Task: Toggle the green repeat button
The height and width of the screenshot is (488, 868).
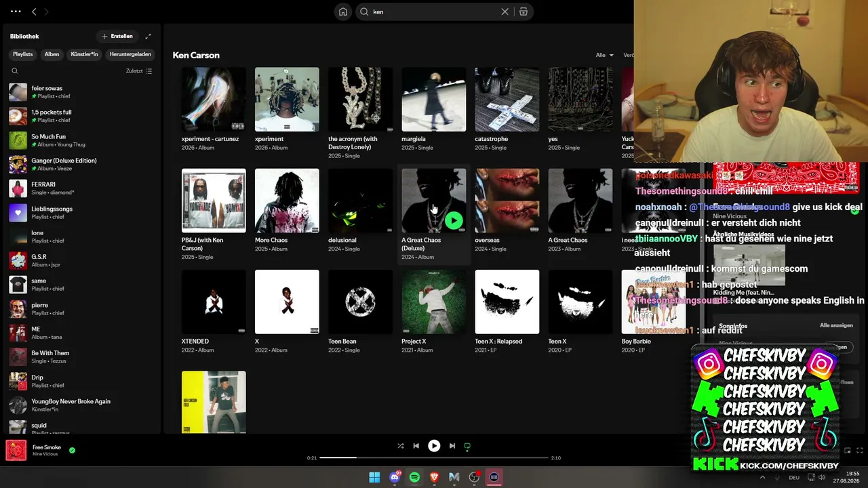Action: point(467,446)
